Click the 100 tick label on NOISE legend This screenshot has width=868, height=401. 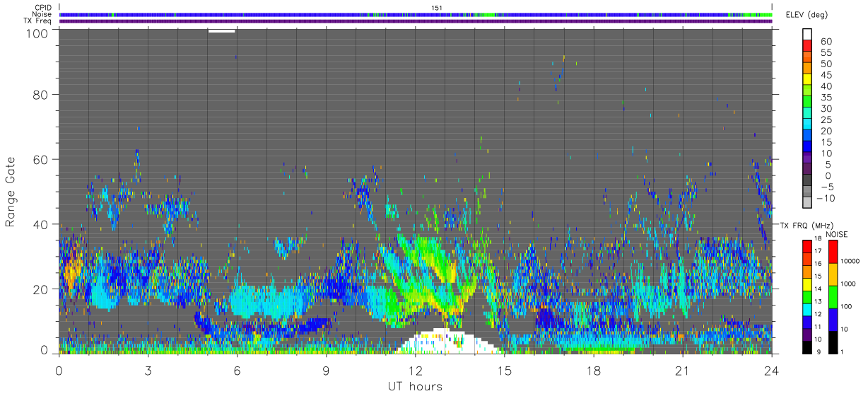coord(846,308)
